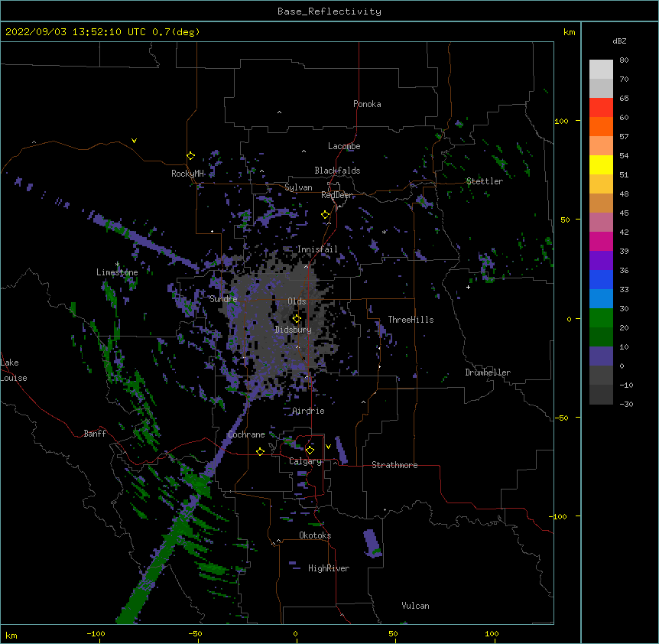The height and width of the screenshot is (644, 659).
Task: Click the pink 42-45 dBZ legend swatch
Action: pyautogui.click(x=601, y=223)
